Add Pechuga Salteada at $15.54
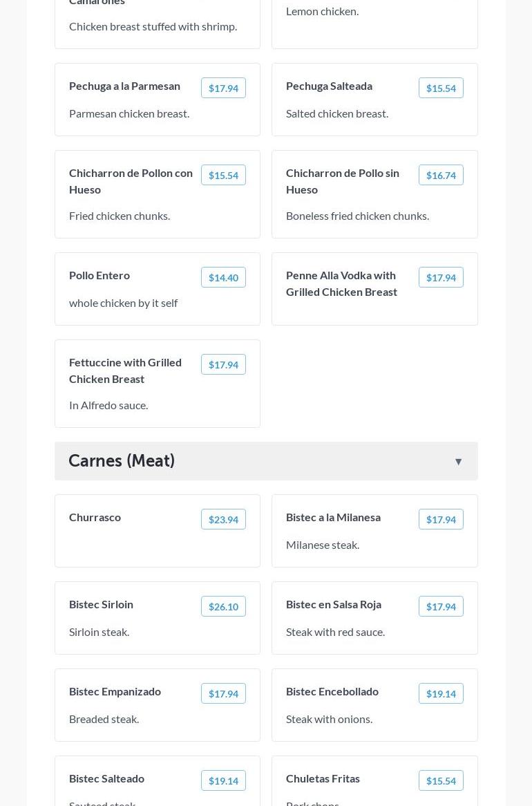 [x=441, y=88]
